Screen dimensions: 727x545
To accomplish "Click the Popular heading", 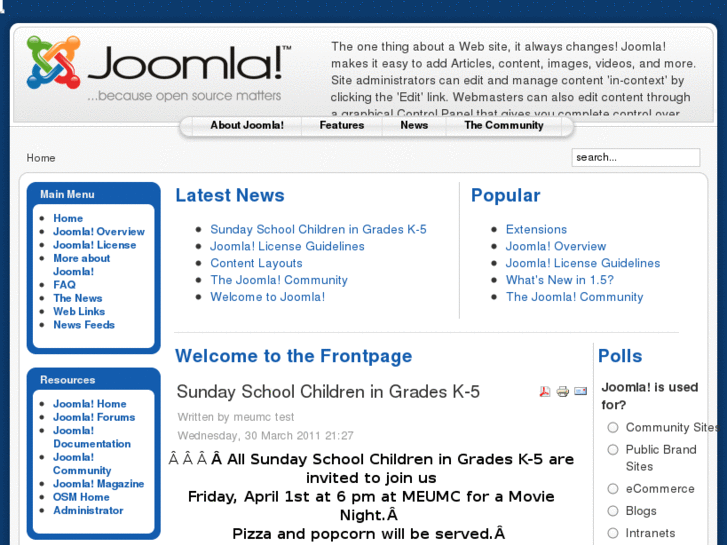I will pos(505,195).
